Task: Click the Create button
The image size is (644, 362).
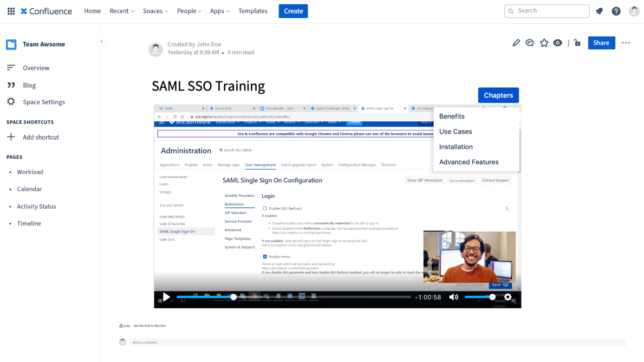Action: coord(293,11)
